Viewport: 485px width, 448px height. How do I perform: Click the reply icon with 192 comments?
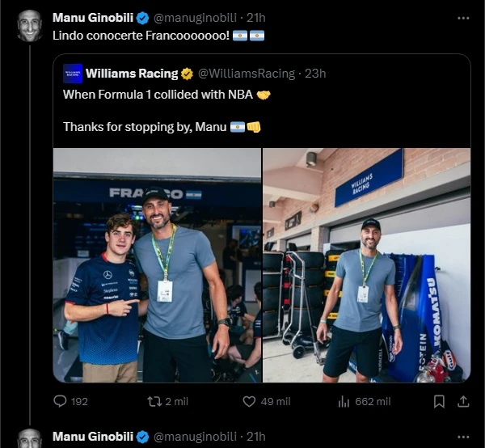click(60, 401)
